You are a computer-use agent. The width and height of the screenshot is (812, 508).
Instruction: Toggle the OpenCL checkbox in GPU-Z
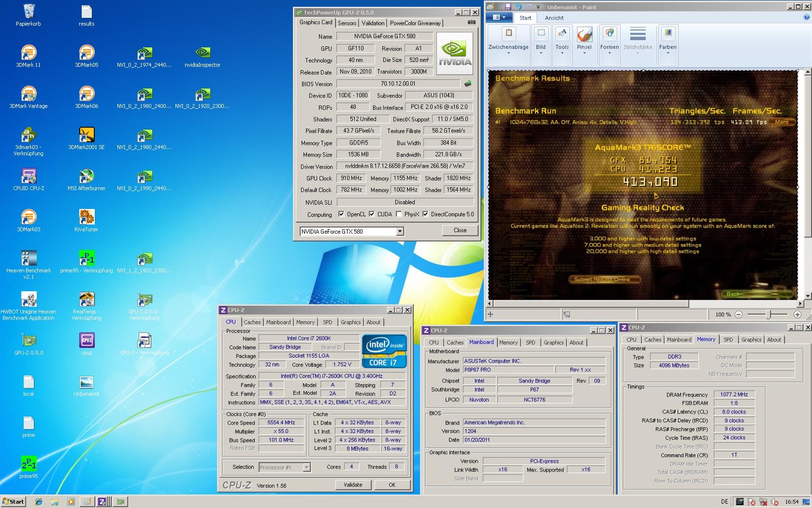(x=341, y=214)
